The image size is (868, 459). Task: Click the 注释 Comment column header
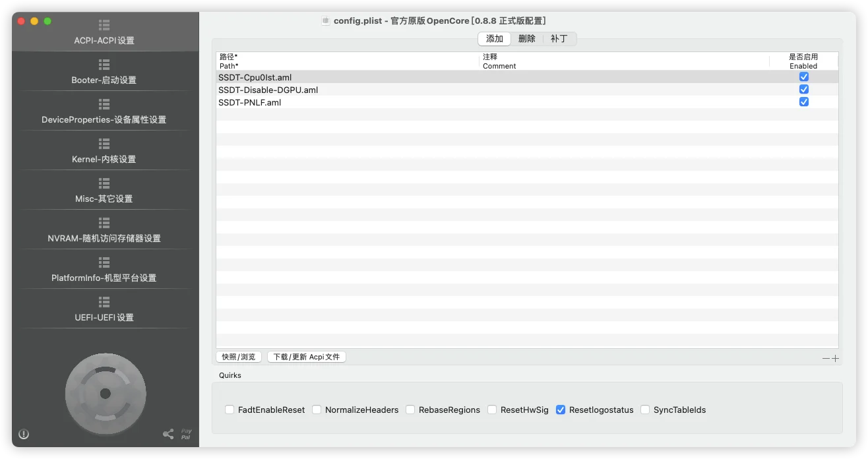[625, 61]
